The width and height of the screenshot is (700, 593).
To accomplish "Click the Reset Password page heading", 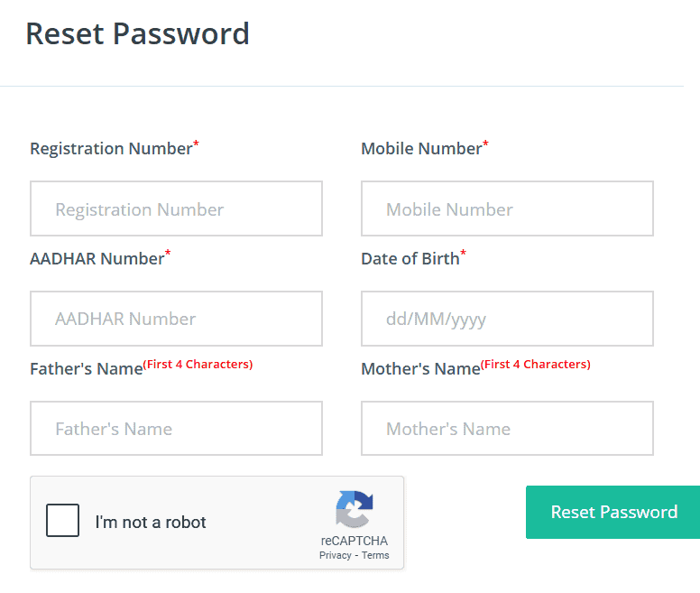I will 137,33.
